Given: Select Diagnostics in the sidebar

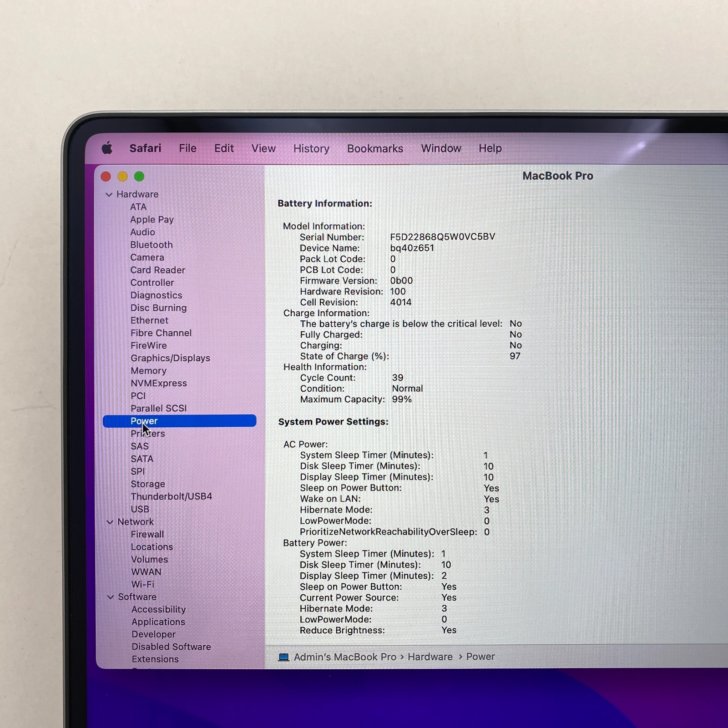Looking at the screenshot, I should tap(156, 296).
